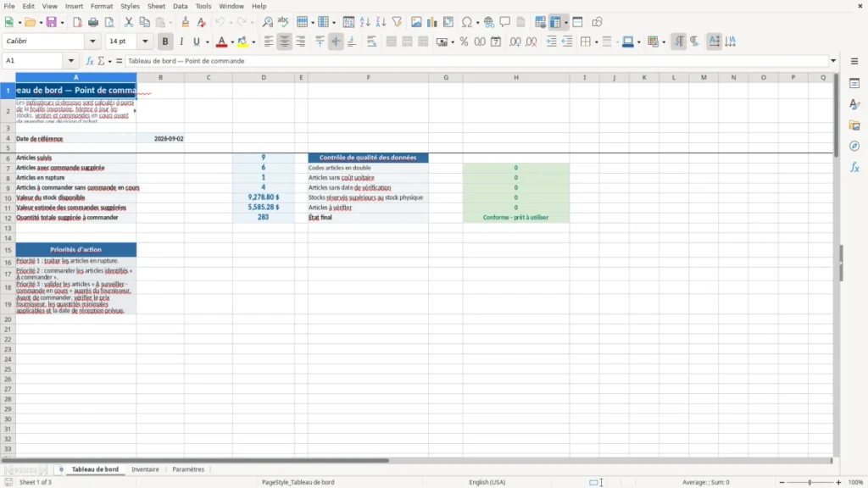Switch to the Inventaire sheet tab

click(x=145, y=469)
